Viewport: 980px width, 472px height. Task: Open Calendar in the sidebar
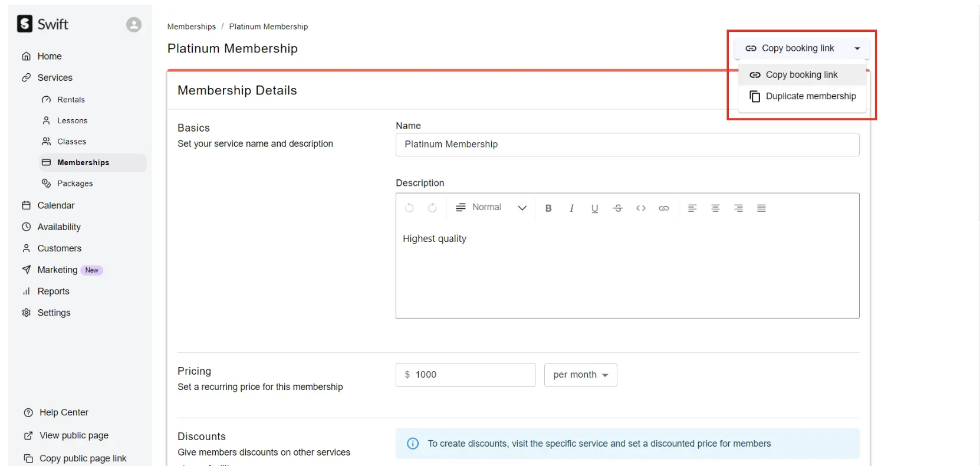[56, 205]
